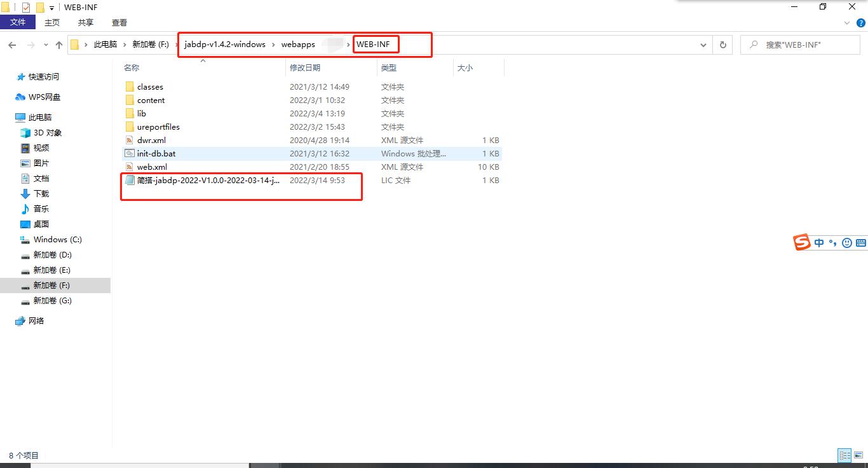868x468 pixels.
Task: Sort by 修改日期 column header
Action: [305, 67]
